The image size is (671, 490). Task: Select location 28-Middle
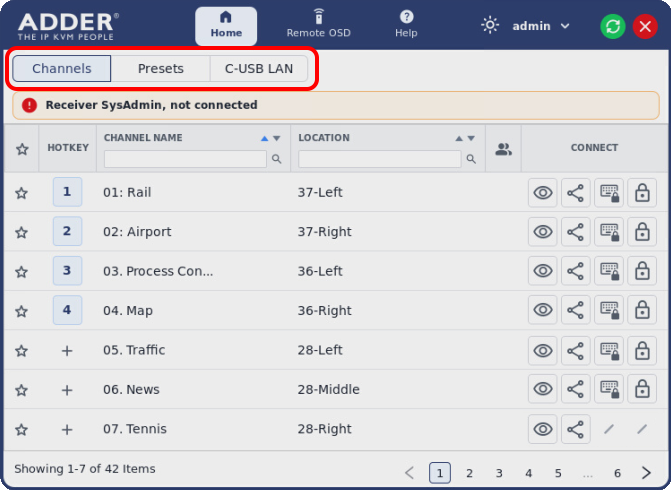(329, 389)
